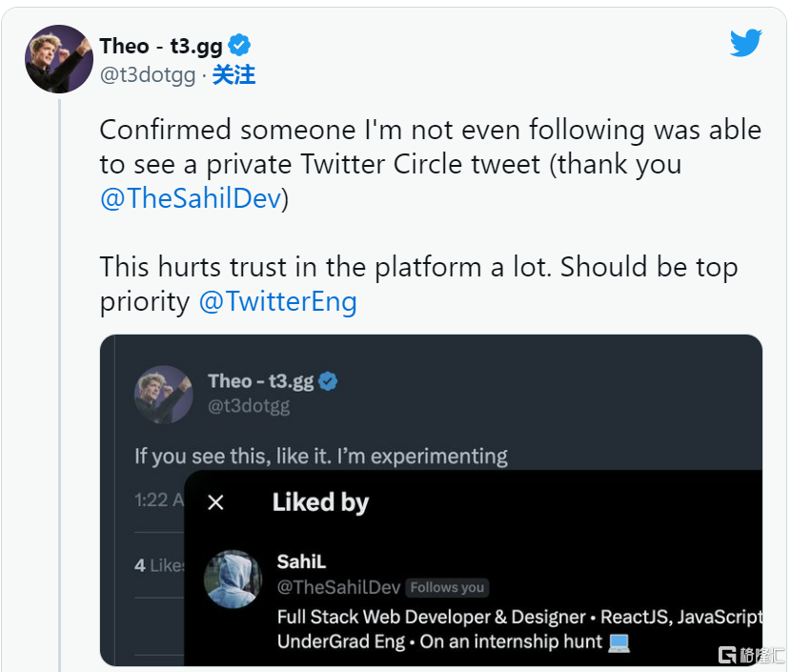Click the watermark logo at bottom right
The image size is (791, 672).
(750, 655)
